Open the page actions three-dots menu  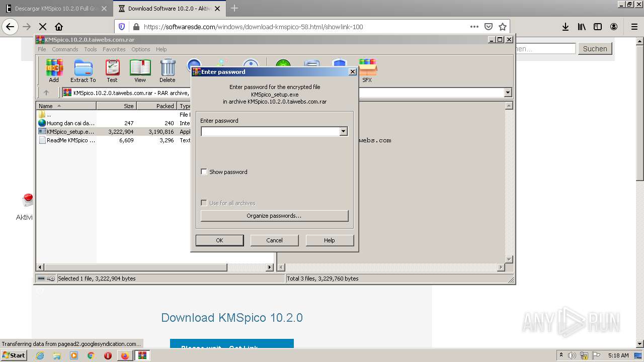coord(474,27)
